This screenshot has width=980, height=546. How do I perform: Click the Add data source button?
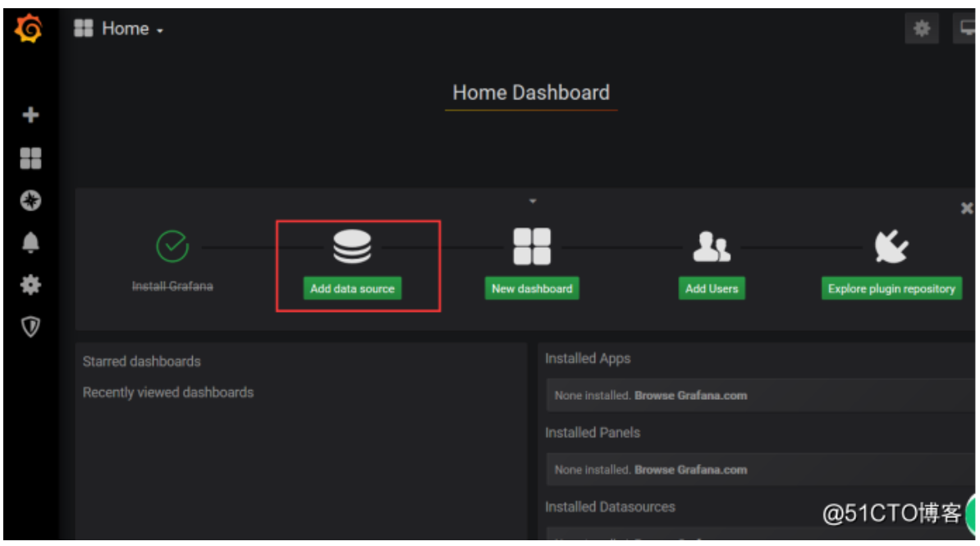[352, 288]
